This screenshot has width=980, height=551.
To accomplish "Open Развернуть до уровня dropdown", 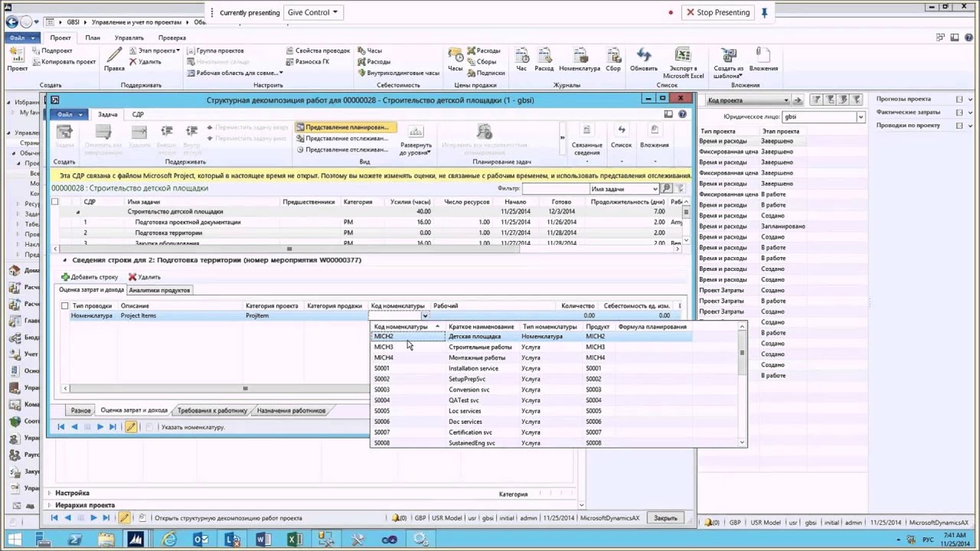I will [x=416, y=141].
